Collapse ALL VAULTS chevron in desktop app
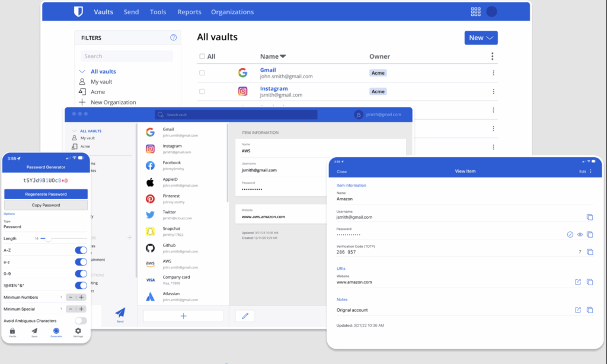 tap(74, 131)
